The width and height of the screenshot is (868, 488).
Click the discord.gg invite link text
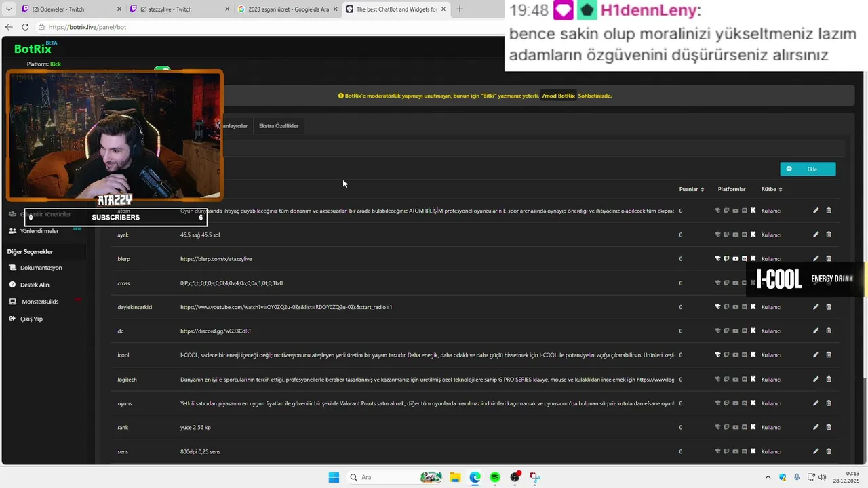tap(216, 331)
